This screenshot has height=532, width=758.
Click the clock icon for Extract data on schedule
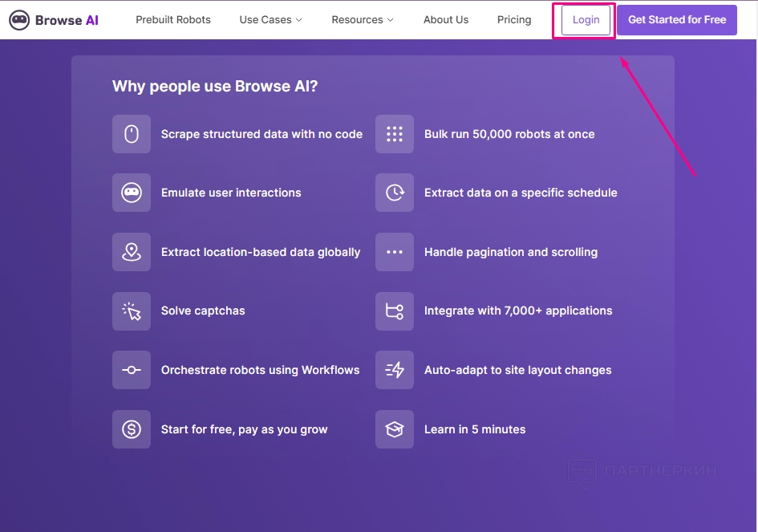click(395, 193)
